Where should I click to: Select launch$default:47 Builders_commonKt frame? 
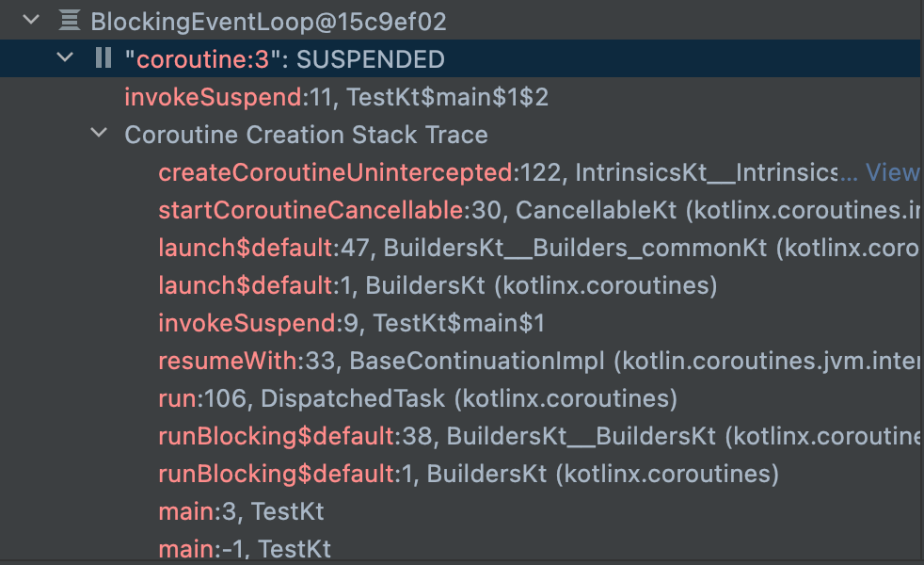(x=538, y=248)
